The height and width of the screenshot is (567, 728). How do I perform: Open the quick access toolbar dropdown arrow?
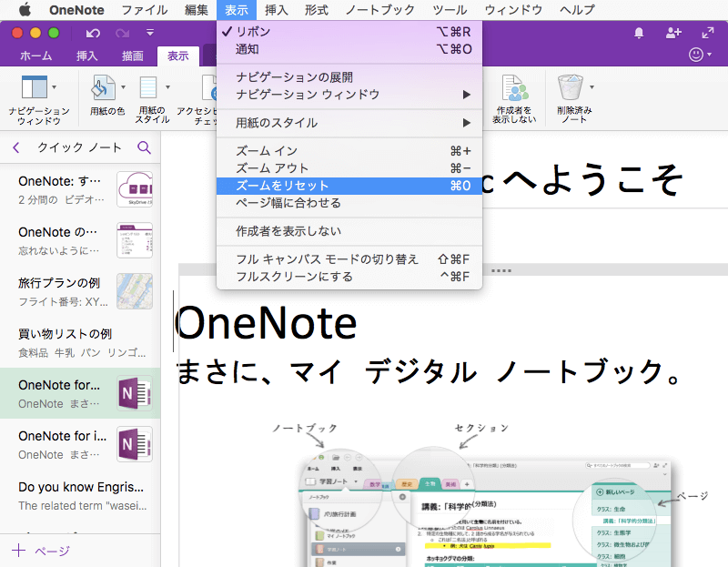[x=150, y=33]
